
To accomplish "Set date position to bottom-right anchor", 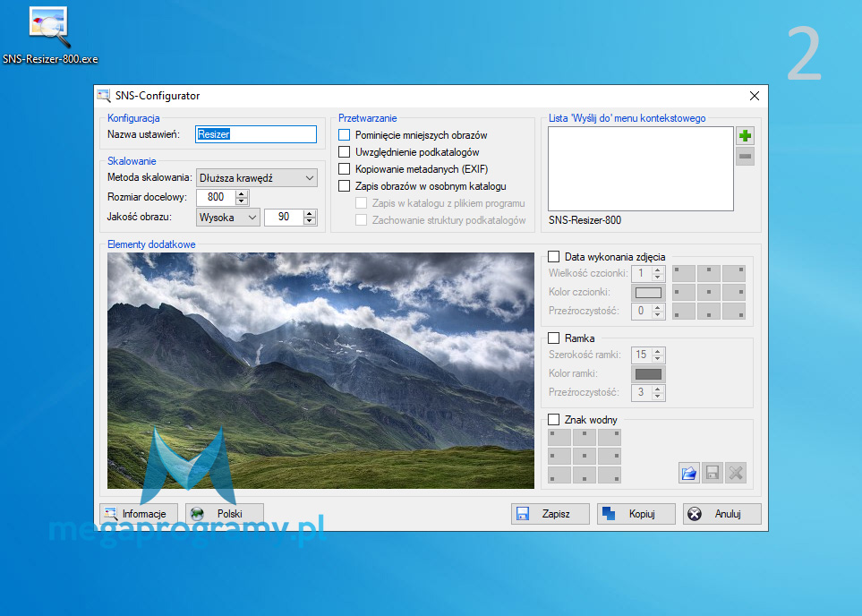I will (x=734, y=312).
